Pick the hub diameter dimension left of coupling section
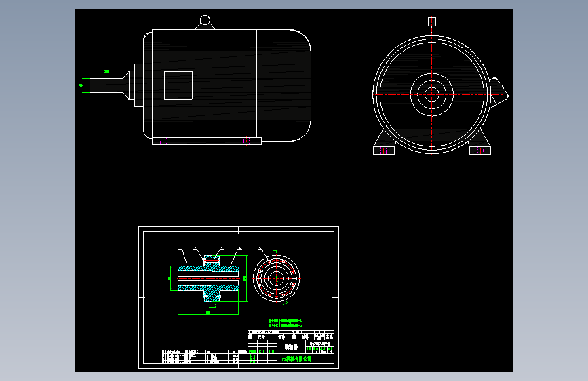 [x=169, y=278]
